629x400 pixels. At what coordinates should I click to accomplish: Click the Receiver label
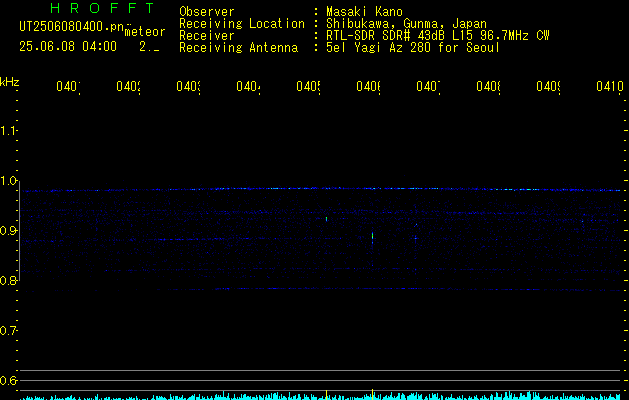(207, 36)
